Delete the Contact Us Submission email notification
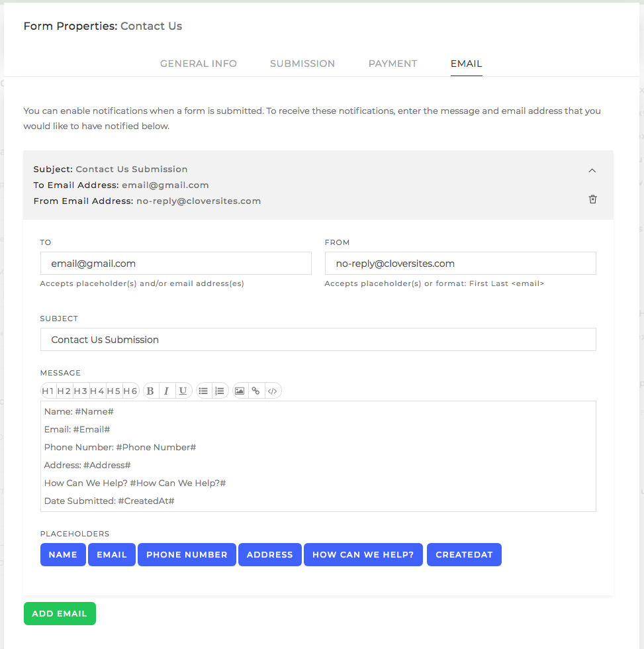This screenshot has width=644, height=649. (x=592, y=199)
